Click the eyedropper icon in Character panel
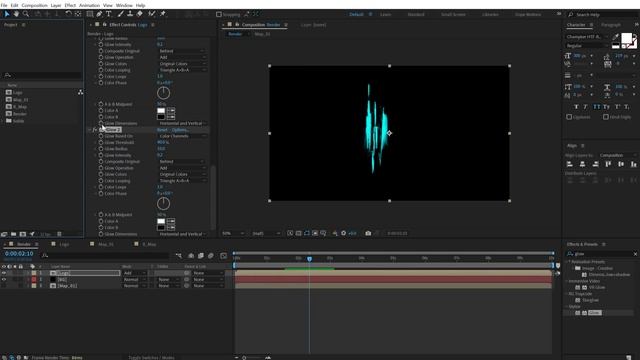 [616, 37]
